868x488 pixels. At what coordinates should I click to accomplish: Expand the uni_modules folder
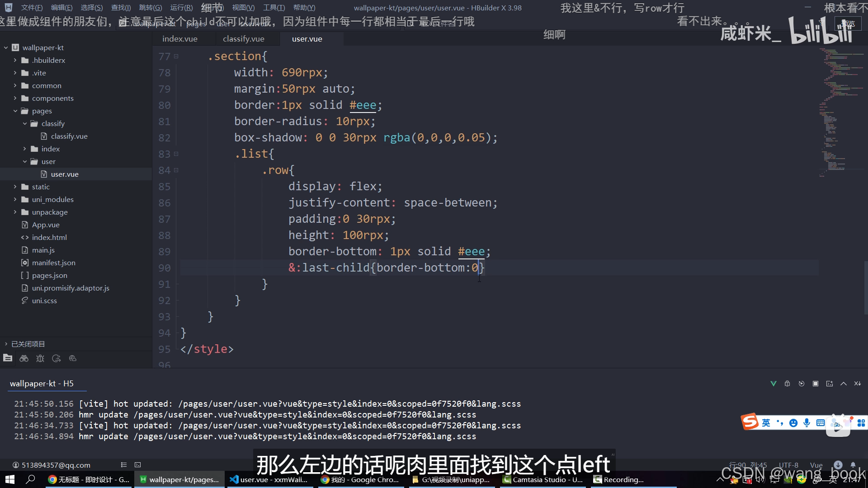point(15,199)
